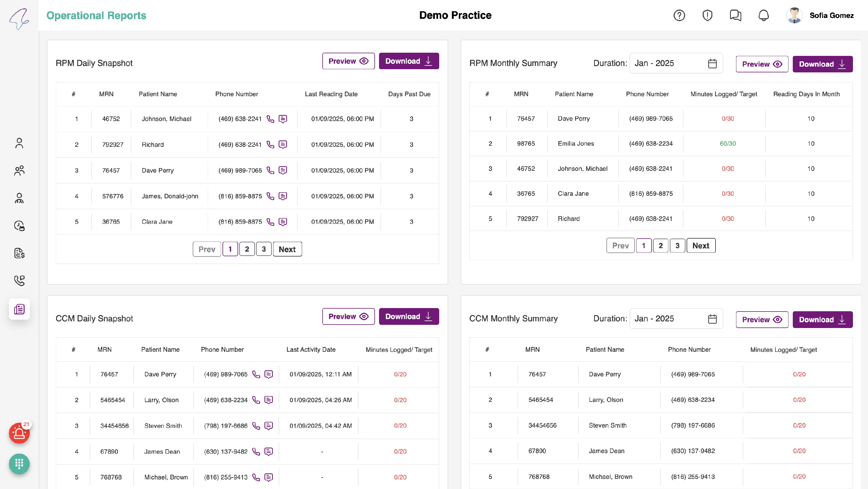This screenshot has width=868, height=489.
Task: Open billing reports icon in sidebar
Action: pyautogui.click(x=19, y=253)
